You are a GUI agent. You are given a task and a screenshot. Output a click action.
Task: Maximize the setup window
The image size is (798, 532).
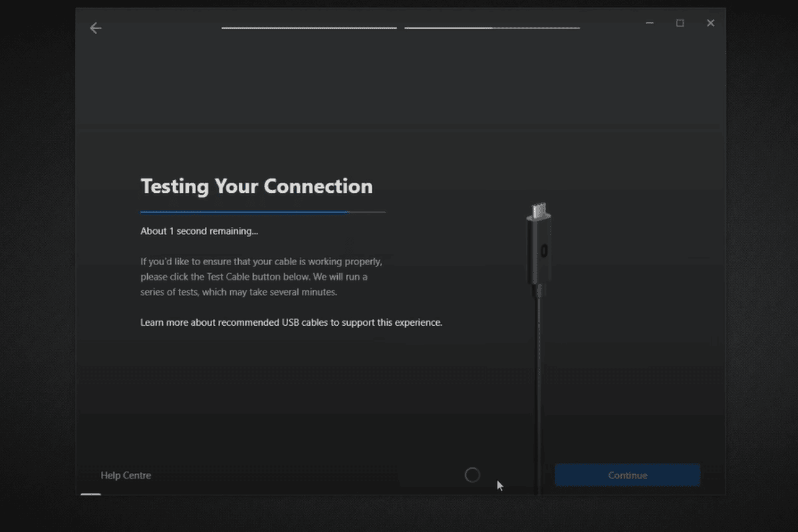(x=680, y=23)
